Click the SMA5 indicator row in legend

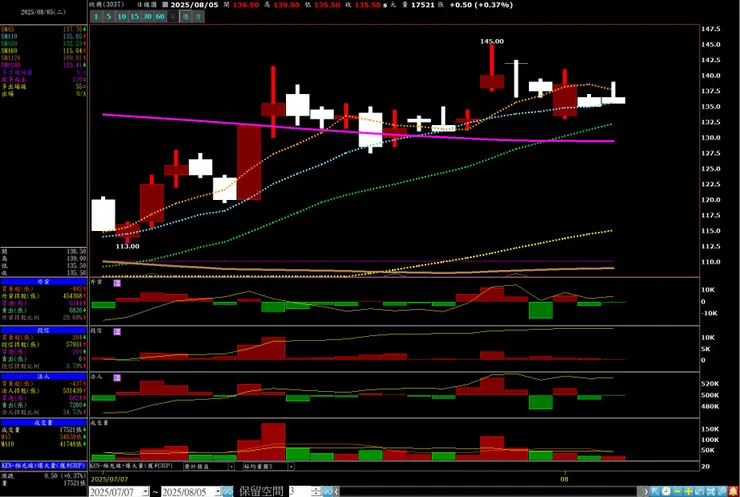pos(43,29)
